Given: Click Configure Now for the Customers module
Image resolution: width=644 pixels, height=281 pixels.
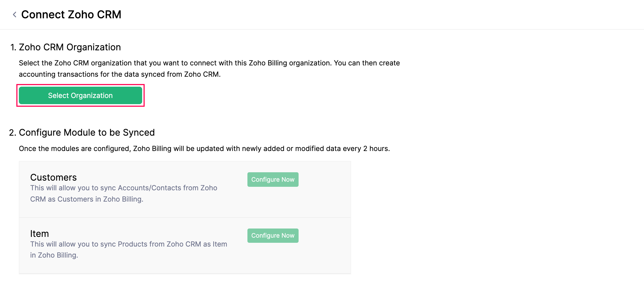Looking at the screenshot, I should [x=272, y=179].
